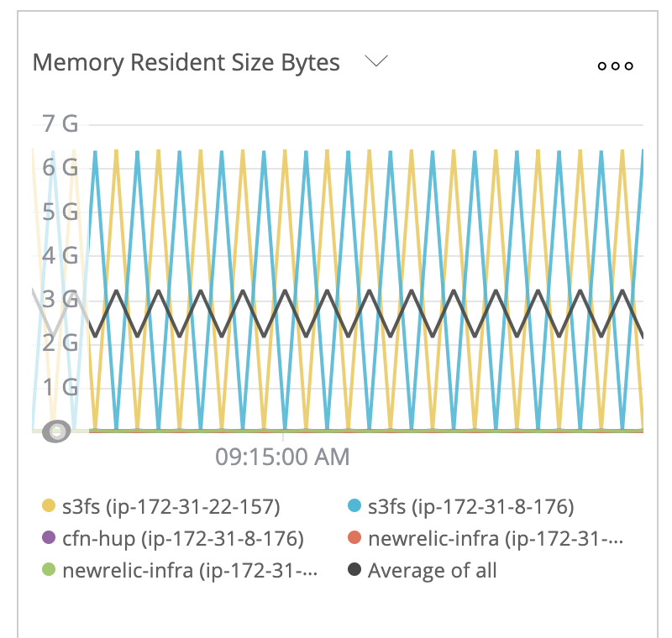Click the green newrelic-infra legend dot
The image size is (672, 638).
(48, 571)
